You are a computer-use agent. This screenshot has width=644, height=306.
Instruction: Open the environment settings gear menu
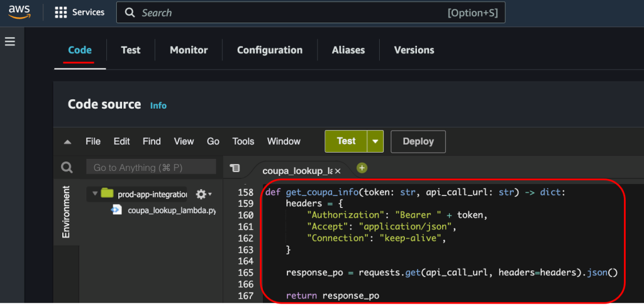(203, 194)
